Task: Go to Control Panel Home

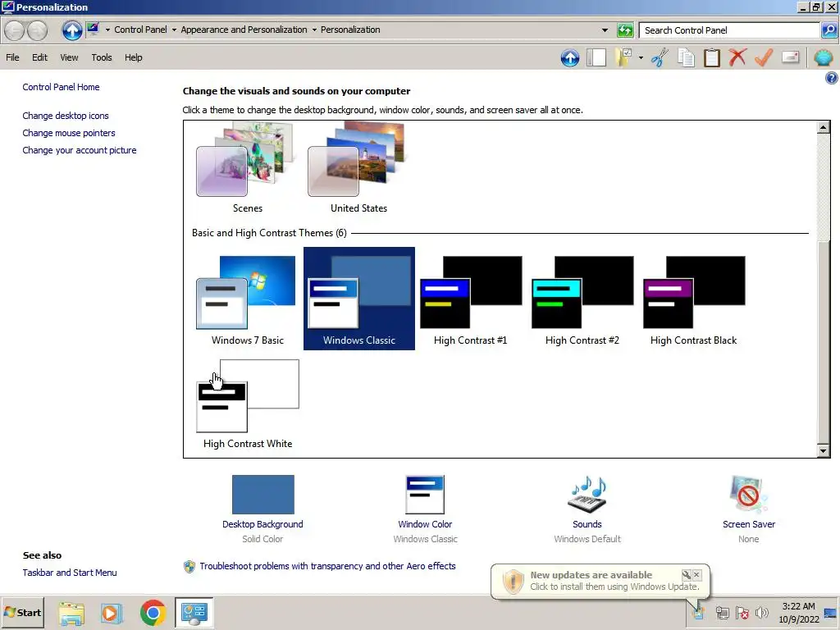Action: pyautogui.click(x=61, y=87)
